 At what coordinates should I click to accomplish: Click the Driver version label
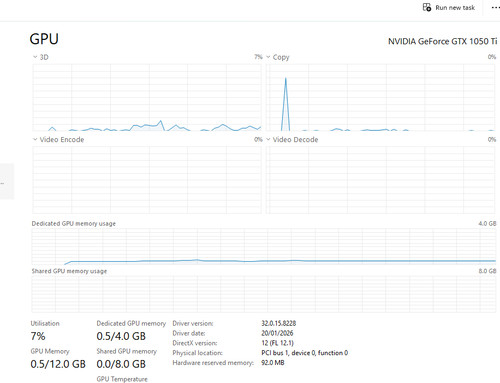pyautogui.click(x=193, y=323)
